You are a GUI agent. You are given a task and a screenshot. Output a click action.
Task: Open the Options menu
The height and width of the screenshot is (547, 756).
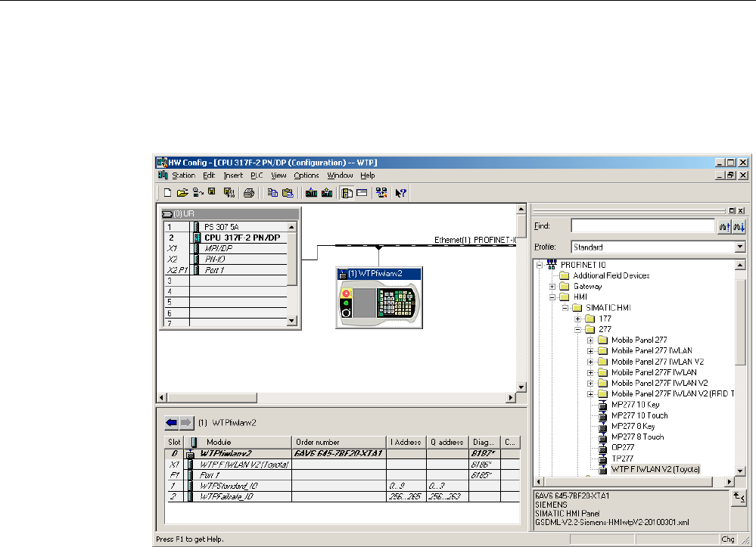[x=306, y=176]
